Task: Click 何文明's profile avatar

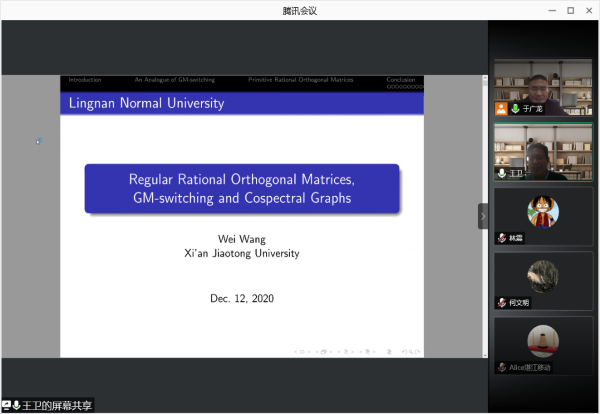Action: (543, 275)
